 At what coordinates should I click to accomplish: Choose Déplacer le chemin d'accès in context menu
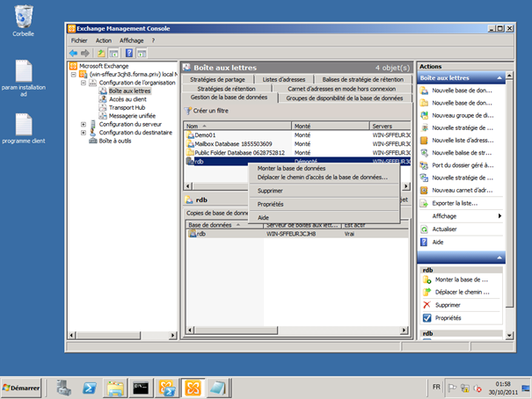click(324, 177)
